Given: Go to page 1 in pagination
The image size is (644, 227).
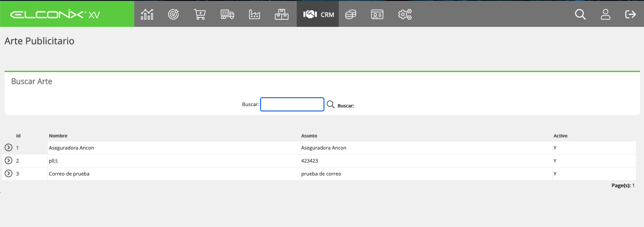Looking at the screenshot, I should coord(633,185).
